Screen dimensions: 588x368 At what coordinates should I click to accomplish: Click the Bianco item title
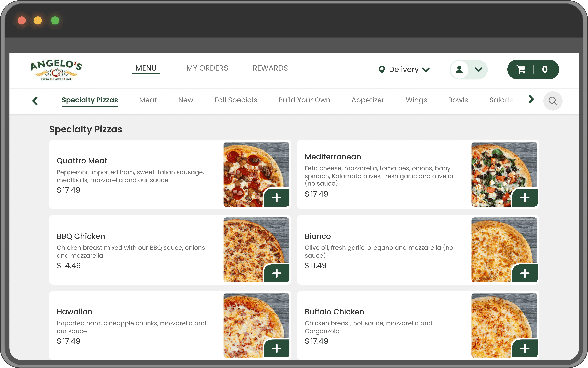318,236
